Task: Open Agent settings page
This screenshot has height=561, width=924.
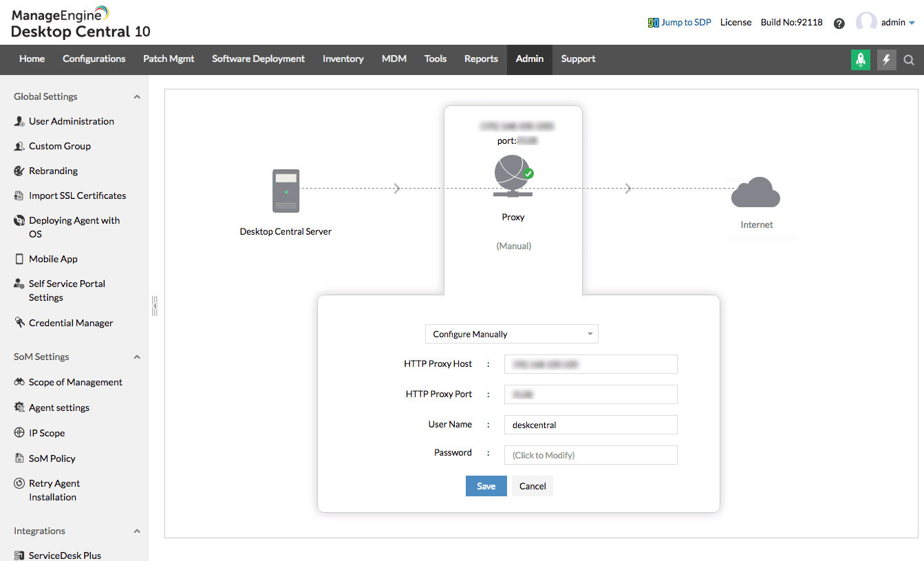Action: [59, 407]
